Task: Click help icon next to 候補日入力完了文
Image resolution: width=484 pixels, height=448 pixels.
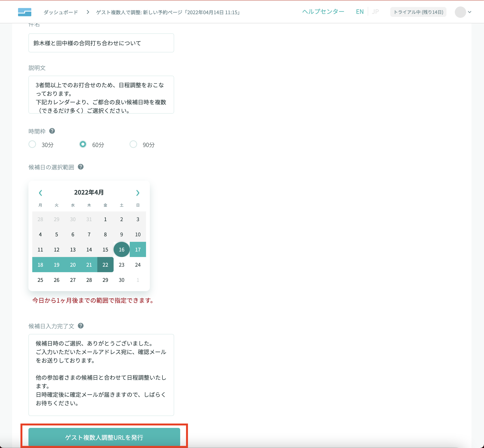Action: [x=81, y=326]
